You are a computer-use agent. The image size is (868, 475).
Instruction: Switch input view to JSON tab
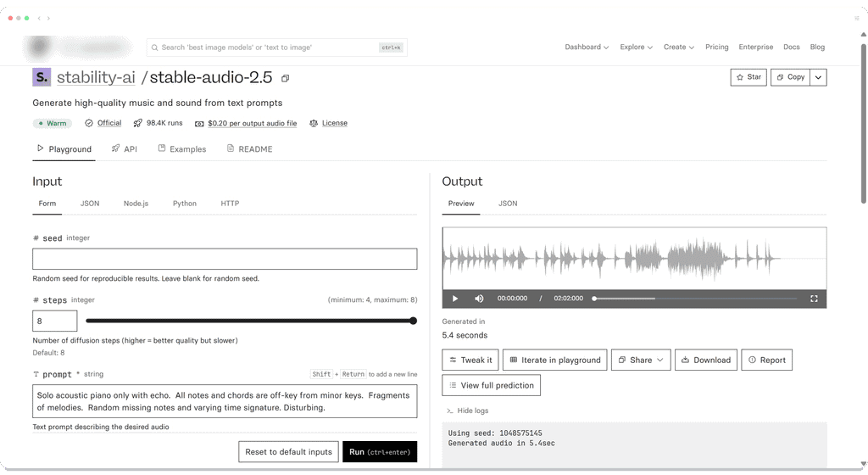(90, 204)
